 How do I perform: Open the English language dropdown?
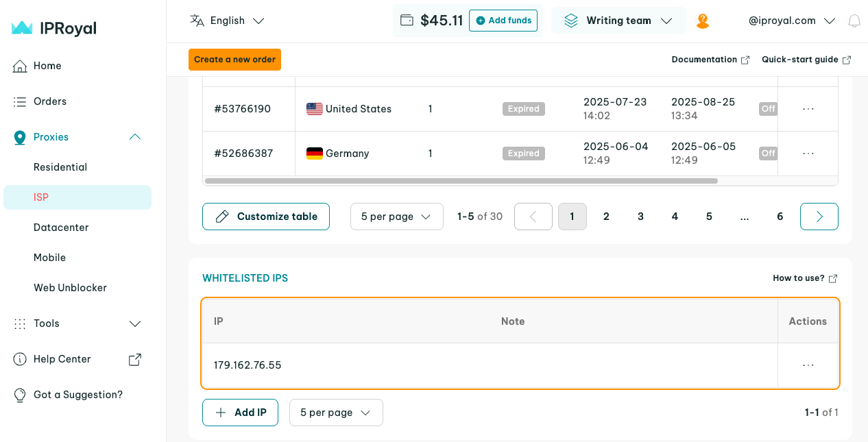click(x=228, y=21)
